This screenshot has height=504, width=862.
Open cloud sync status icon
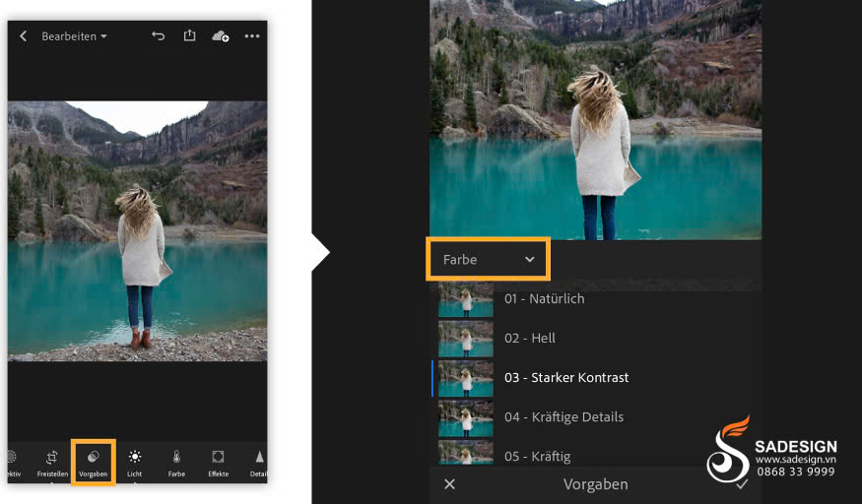click(x=221, y=36)
